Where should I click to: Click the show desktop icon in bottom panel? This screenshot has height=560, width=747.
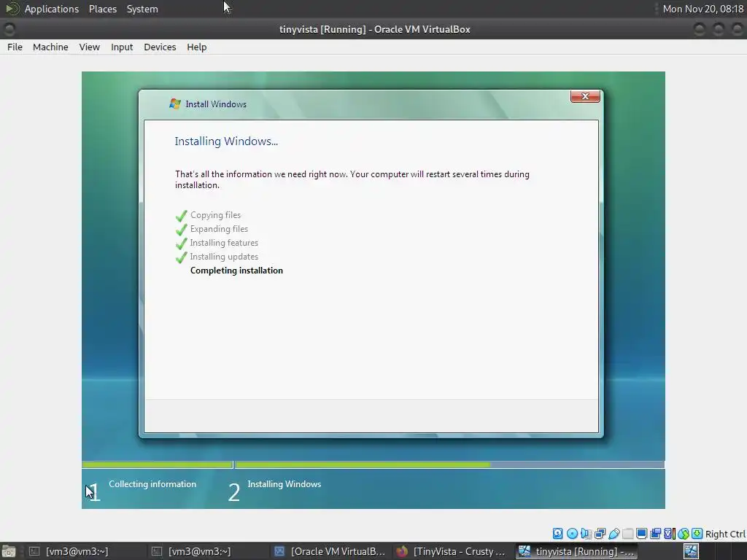(x=9, y=551)
